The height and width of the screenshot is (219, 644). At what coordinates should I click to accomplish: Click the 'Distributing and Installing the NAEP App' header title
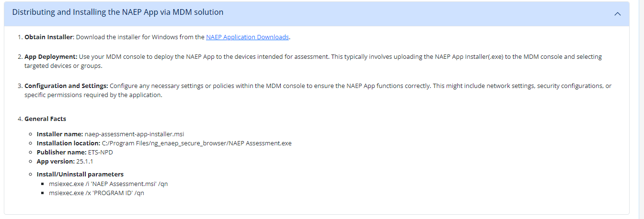click(118, 12)
